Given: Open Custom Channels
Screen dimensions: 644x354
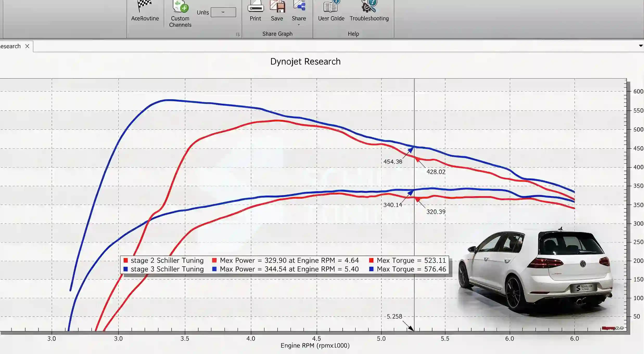Looking at the screenshot, I should point(180,14).
